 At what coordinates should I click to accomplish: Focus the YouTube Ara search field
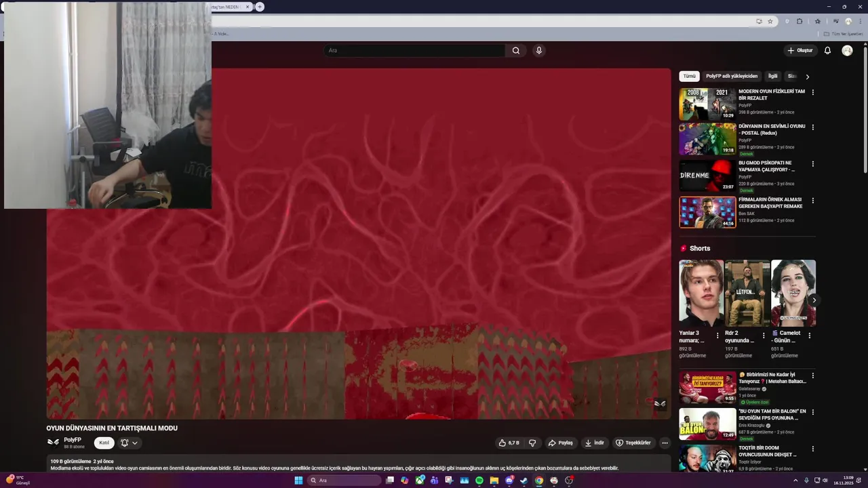click(x=415, y=50)
